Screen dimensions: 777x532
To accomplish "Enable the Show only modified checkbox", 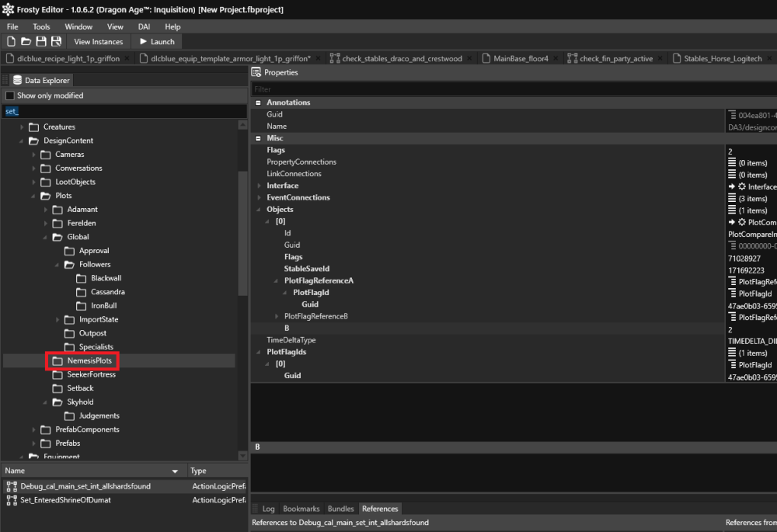I will [x=10, y=96].
